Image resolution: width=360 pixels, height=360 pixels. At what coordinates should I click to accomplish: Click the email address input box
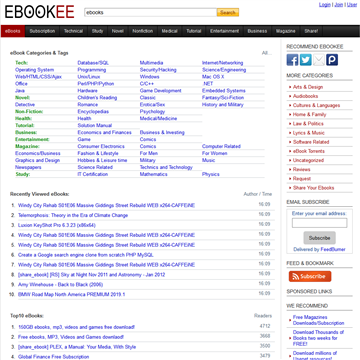319,223
